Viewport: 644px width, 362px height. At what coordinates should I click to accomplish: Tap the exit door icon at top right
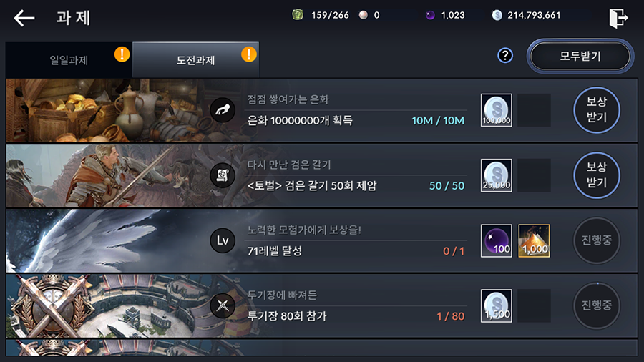(618, 18)
